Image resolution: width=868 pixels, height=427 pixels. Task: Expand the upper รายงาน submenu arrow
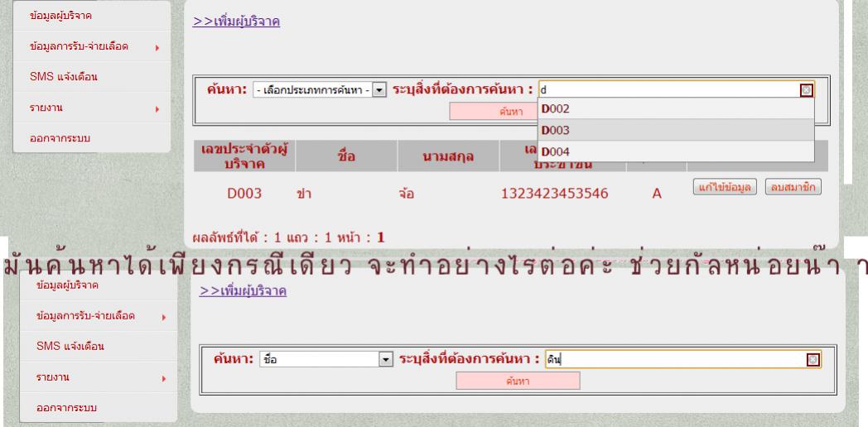point(157,109)
